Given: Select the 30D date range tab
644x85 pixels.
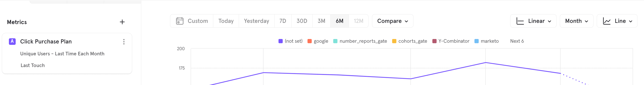Looking at the screenshot, I should (x=302, y=21).
